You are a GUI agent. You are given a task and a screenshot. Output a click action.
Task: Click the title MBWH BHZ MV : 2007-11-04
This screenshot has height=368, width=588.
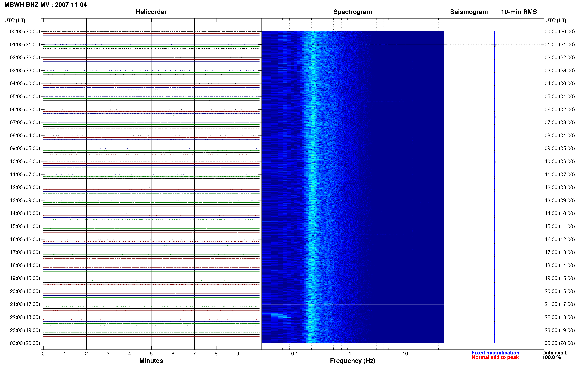coord(45,5)
